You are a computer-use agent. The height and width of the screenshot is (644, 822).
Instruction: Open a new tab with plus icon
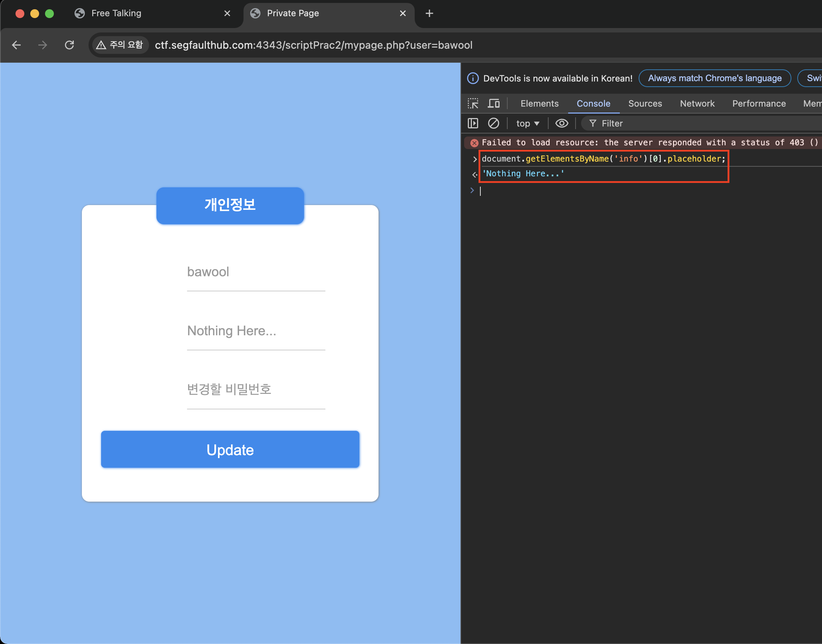point(429,14)
